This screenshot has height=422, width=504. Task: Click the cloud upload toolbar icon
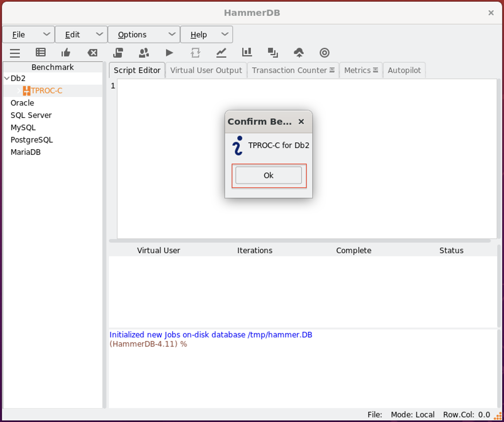point(299,53)
